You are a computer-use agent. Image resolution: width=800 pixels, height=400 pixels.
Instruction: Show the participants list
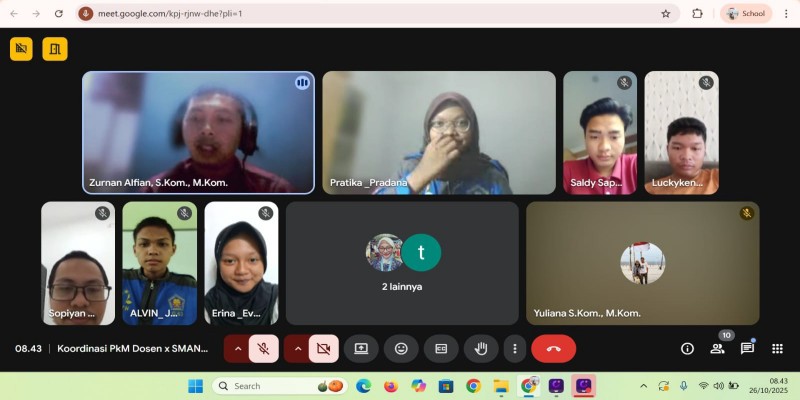pos(717,348)
